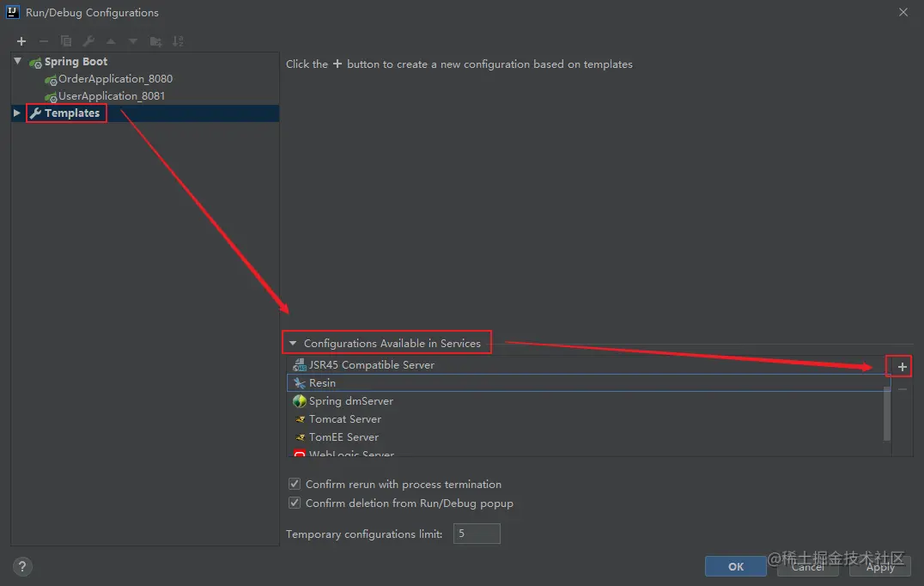Select OrderApplication_8080 configuration
This screenshot has width=924, height=586.
pos(115,79)
